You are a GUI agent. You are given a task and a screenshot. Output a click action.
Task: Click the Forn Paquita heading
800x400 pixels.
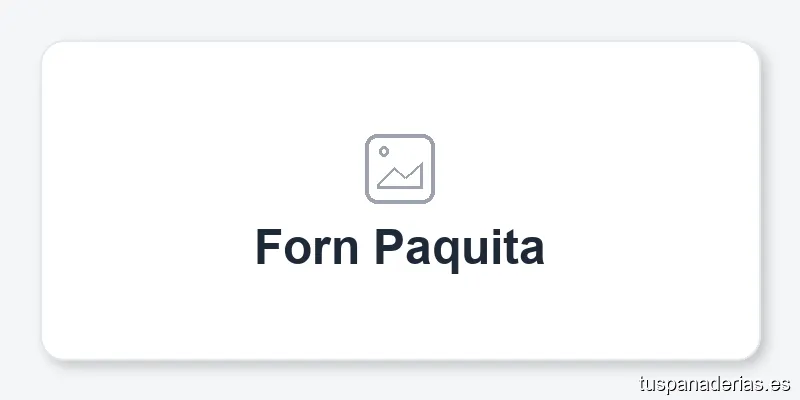pos(399,248)
